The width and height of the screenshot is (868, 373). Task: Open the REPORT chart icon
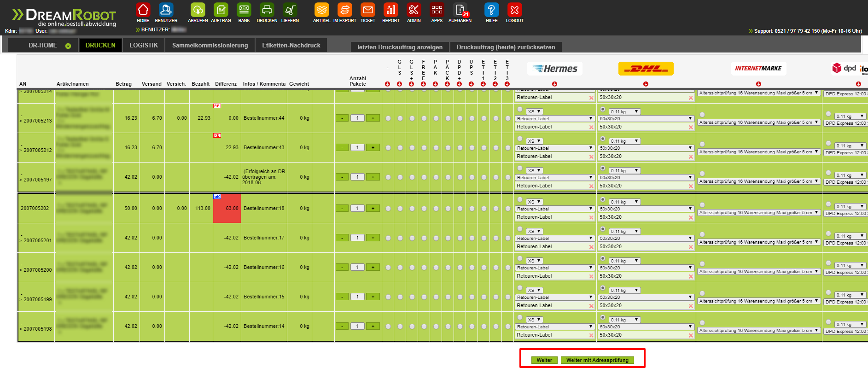tap(391, 10)
